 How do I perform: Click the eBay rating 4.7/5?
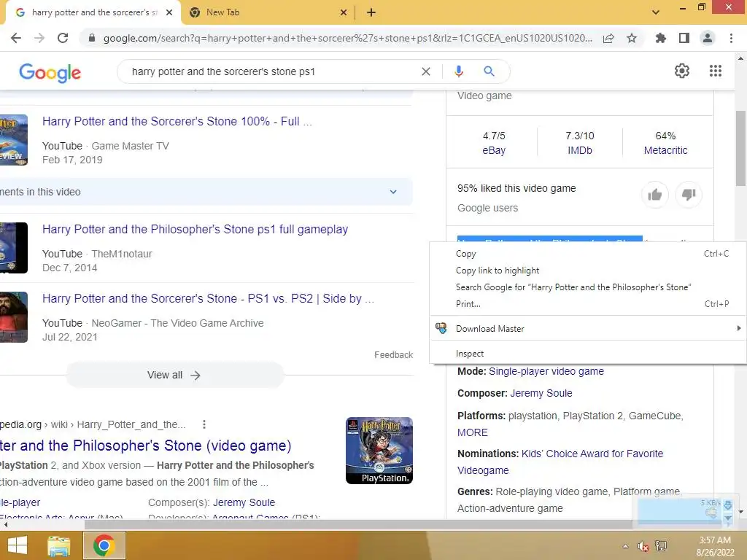[494, 143]
